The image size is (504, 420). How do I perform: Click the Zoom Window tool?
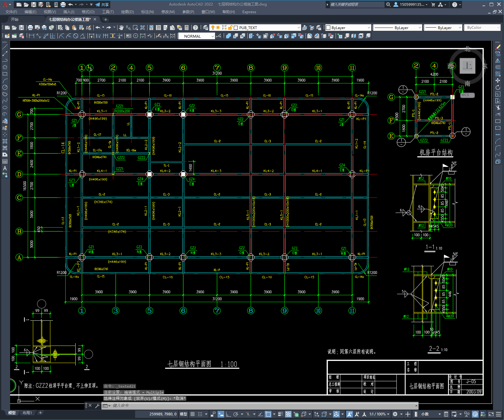pyautogui.click(x=135, y=28)
